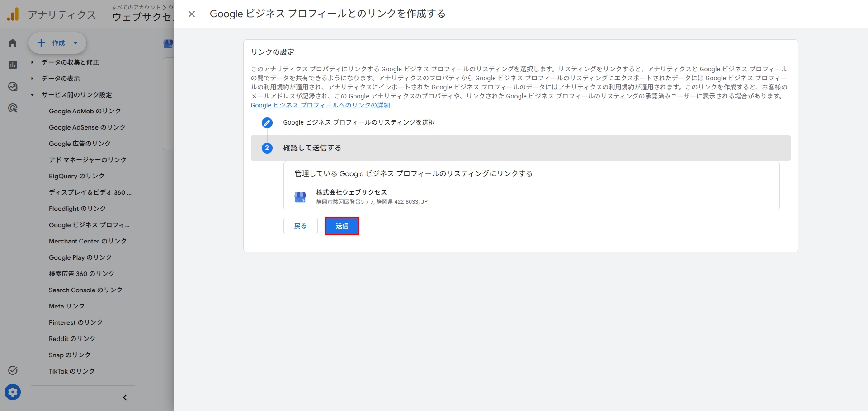This screenshot has width=868, height=411.
Task: Open Google AdSense のリンク
Action: pos(87,127)
